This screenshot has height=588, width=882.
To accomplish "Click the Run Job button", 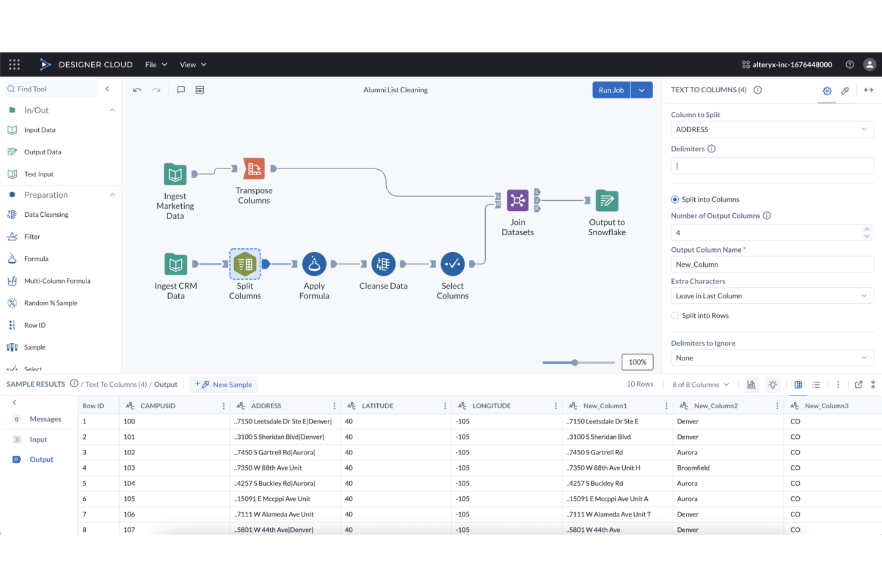I will 611,89.
